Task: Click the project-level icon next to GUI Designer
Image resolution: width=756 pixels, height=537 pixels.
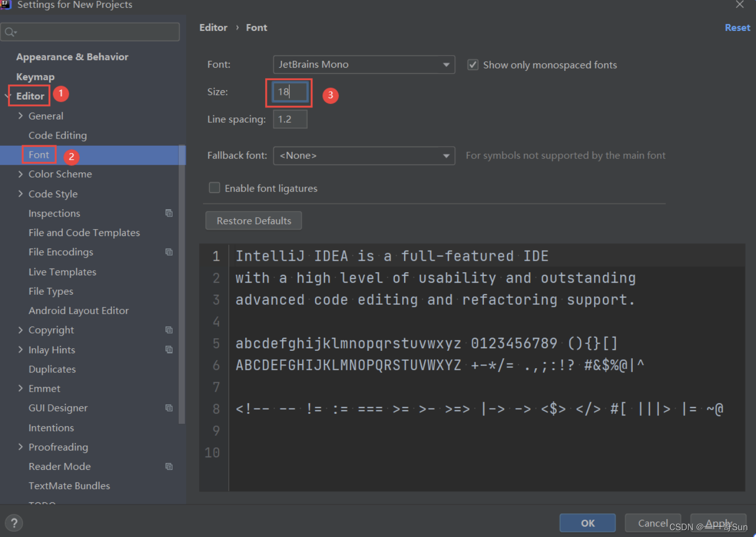Action: click(x=169, y=407)
